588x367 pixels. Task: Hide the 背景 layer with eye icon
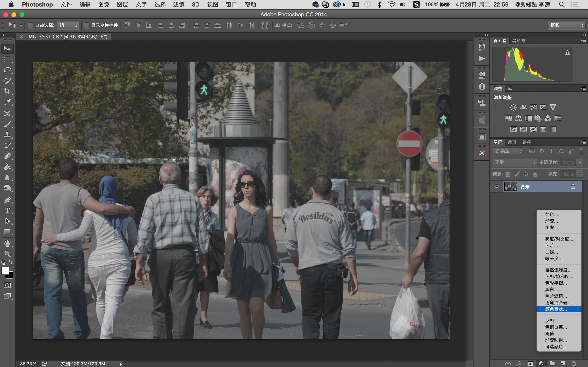pyautogui.click(x=496, y=186)
